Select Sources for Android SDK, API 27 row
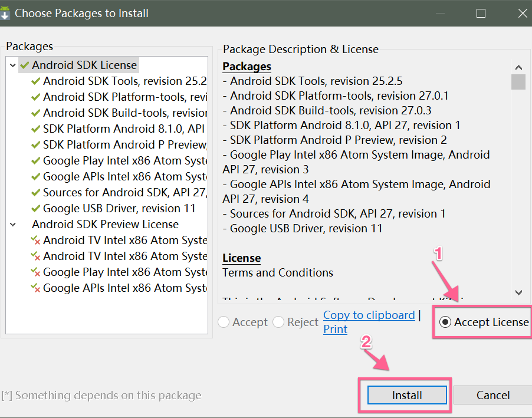The image size is (532, 418). click(125, 193)
